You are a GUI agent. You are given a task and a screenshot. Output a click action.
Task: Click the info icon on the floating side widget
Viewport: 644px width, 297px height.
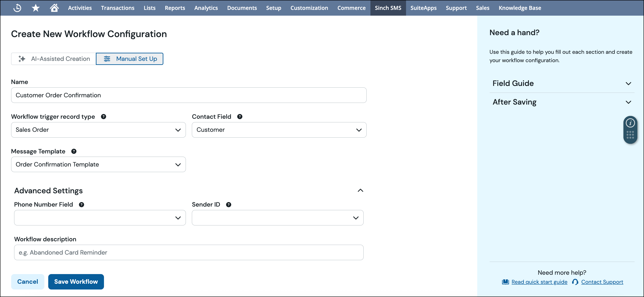coord(630,123)
